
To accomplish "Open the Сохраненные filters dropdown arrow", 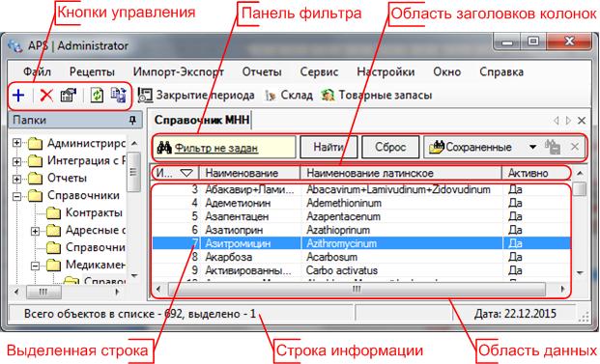I will [x=532, y=147].
